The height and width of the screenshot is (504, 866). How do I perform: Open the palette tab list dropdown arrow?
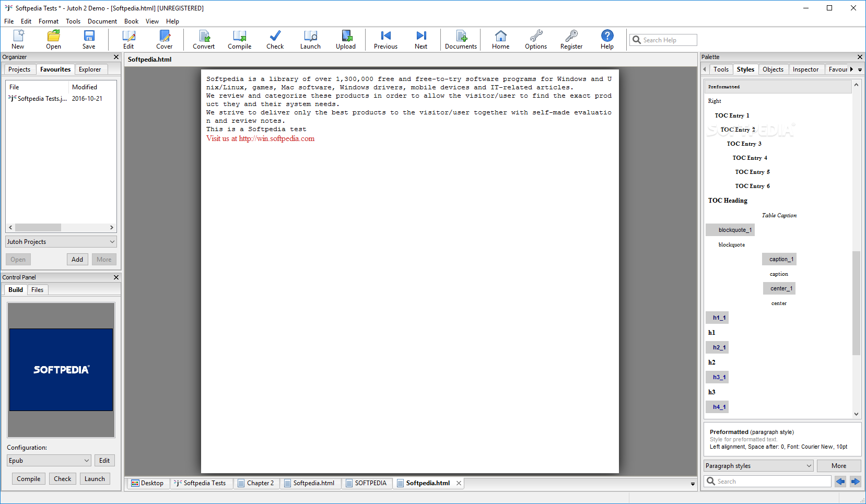[860, 69]
